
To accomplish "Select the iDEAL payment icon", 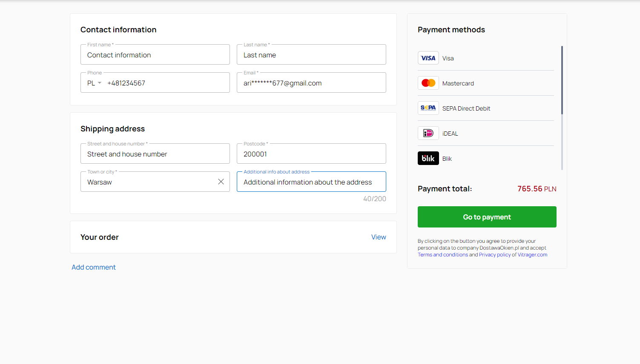I will click(x=428, y=133).
